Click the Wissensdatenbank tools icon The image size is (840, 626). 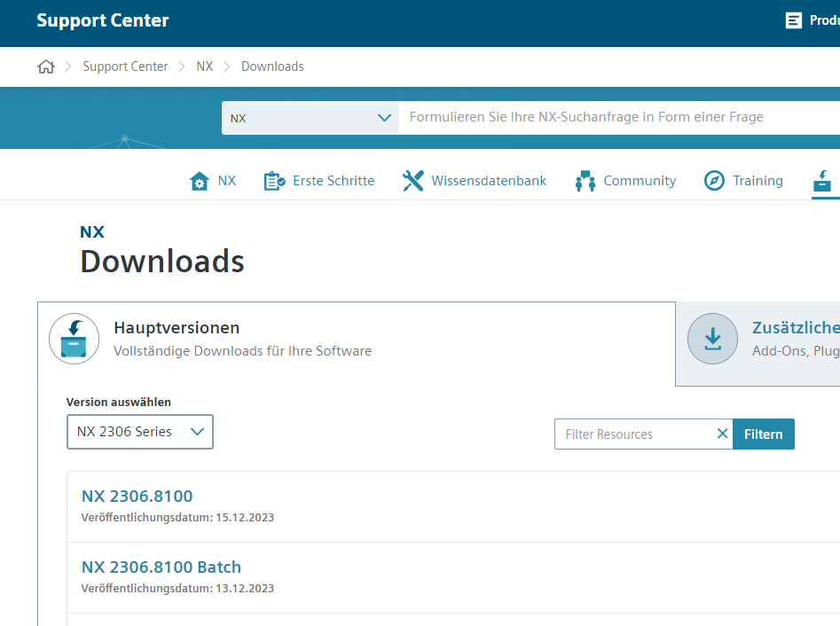(x=413, y=181)
